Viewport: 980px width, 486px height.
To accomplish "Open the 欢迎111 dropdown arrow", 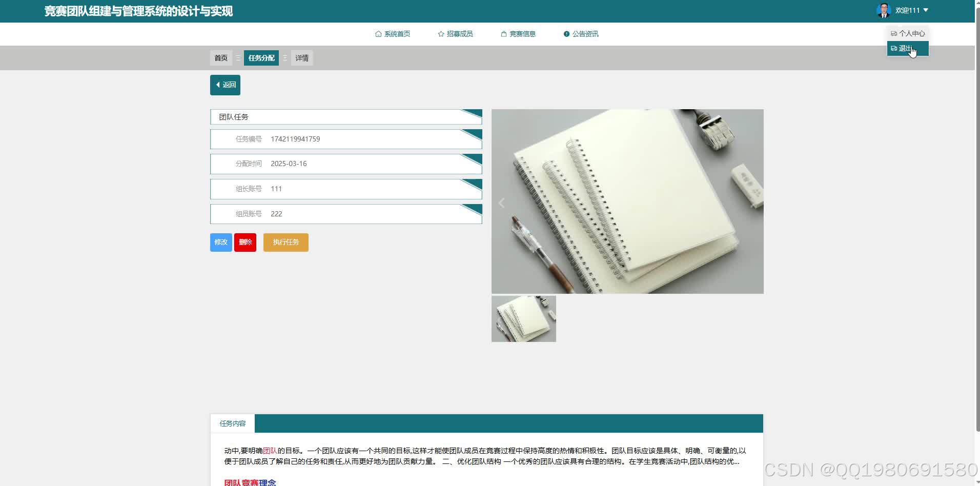I will tap(927, 10).
